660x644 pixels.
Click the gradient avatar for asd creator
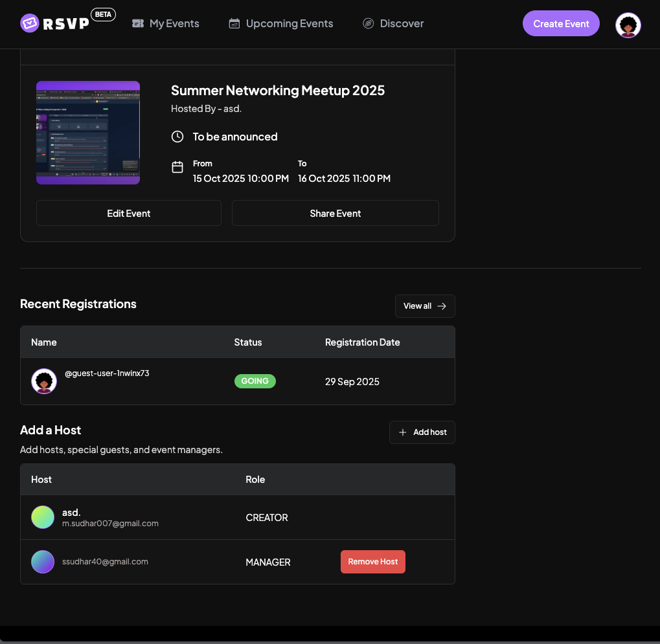click(43, 517)
